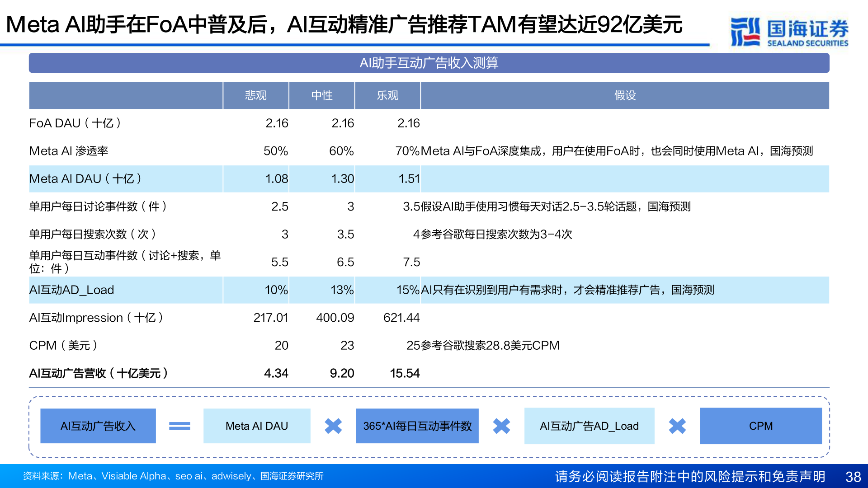
Task: Click the multiply icon before AD_Load box
Action: click(501, 426)
